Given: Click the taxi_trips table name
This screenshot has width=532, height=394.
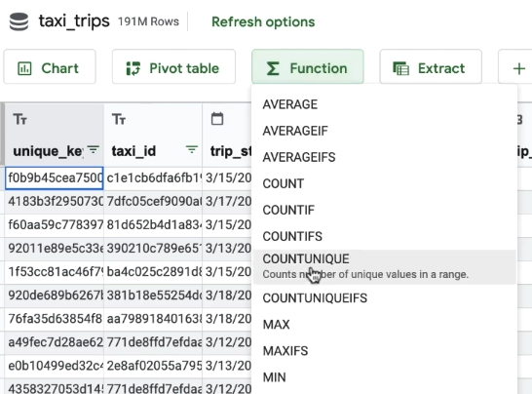Looking at the screenshot, I should click(74, 21).
